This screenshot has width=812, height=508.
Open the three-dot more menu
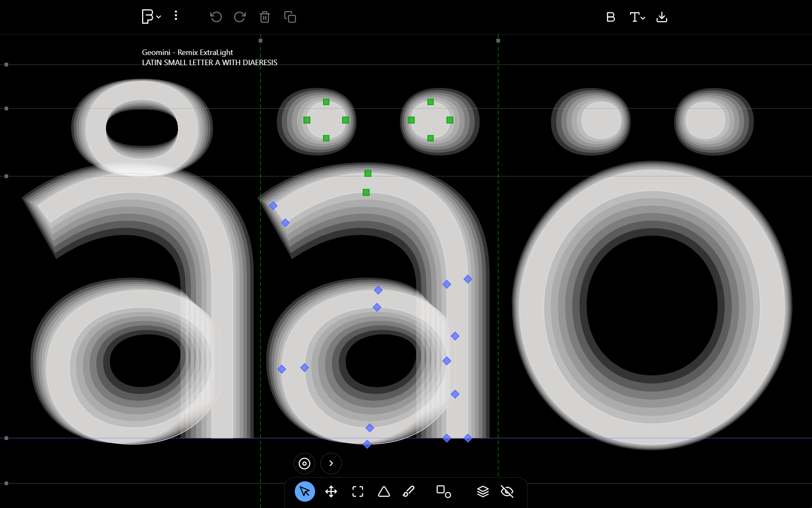coord(176,16)
